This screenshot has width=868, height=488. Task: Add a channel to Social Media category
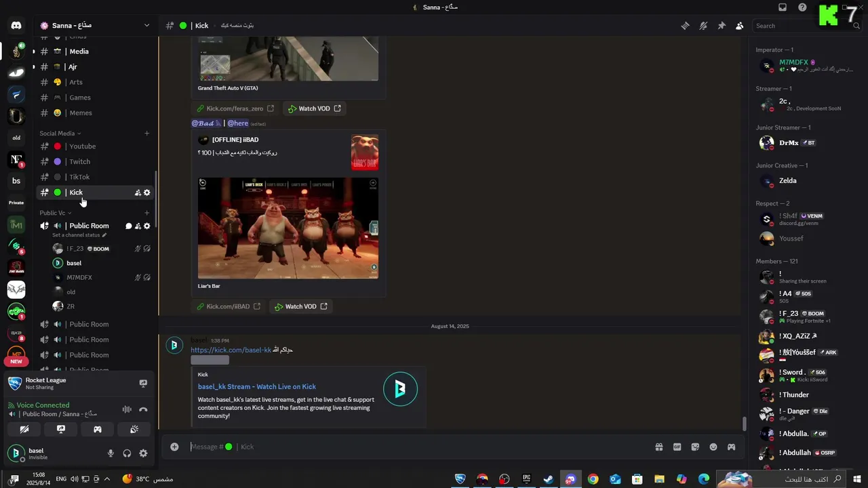pos(146,134)
